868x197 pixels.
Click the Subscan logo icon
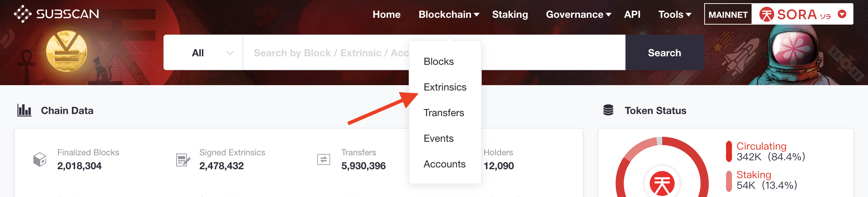click(x=23, y=14)
